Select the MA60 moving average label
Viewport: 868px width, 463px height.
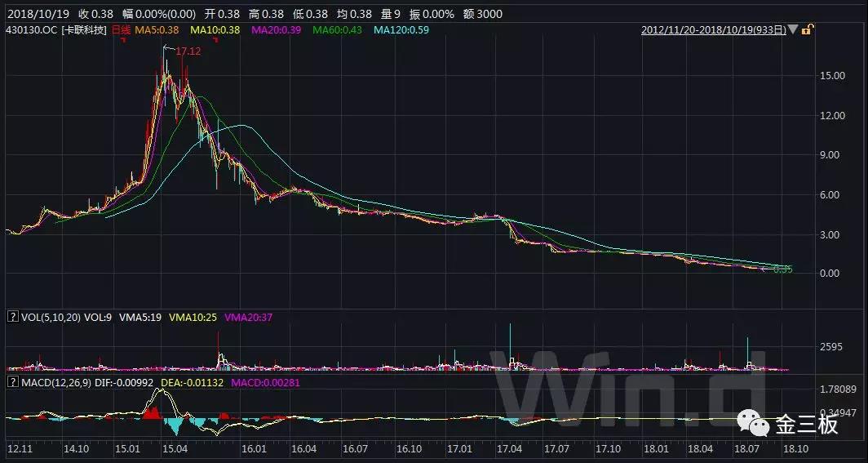pyautogui.click(x=337, y=30)
